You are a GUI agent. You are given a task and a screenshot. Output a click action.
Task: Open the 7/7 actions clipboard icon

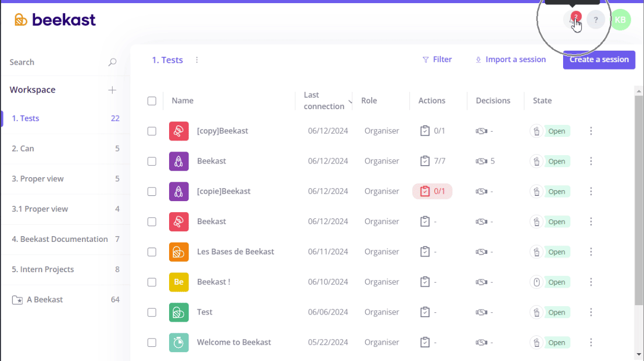tap(425, 161)
